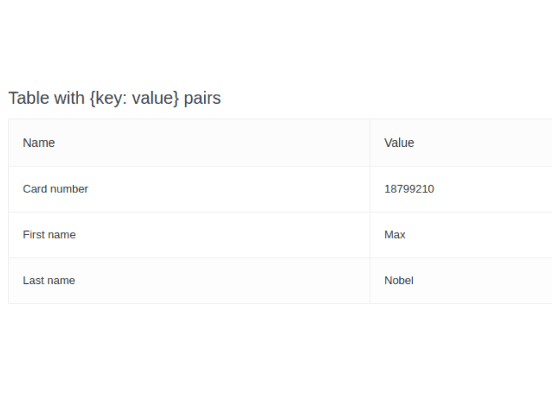Click the "{key:" text in the heading
This screenshot has width=552, height=408.
(108, 98)
